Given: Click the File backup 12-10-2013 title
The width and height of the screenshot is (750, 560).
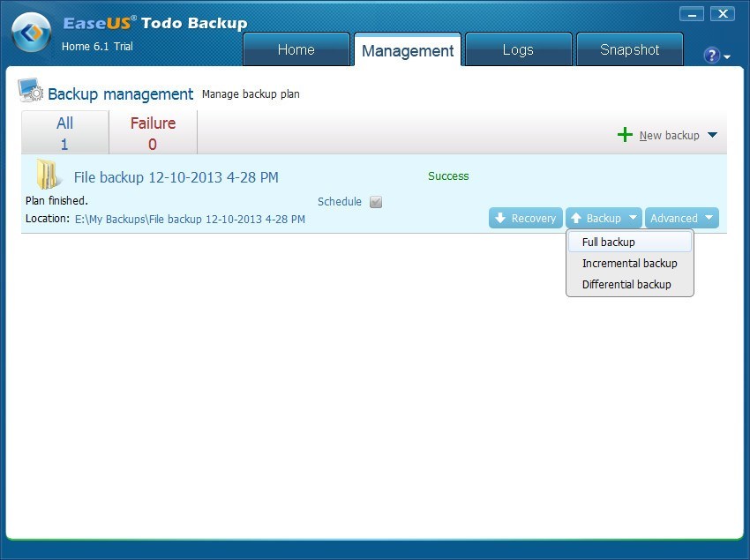Looking at the screenshot, I should [x=176, y=177].
